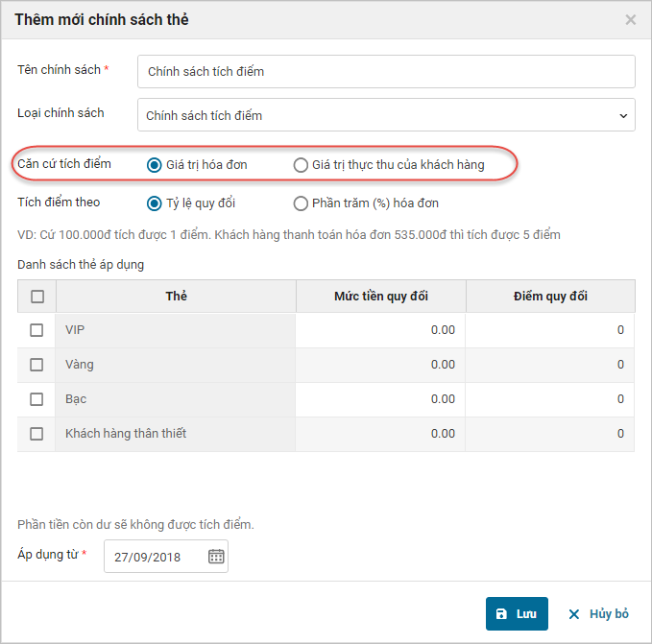Edit 'Khách hàng thân thiết' points cell
This screenshot has width=652, height=644.
(550, 434)
